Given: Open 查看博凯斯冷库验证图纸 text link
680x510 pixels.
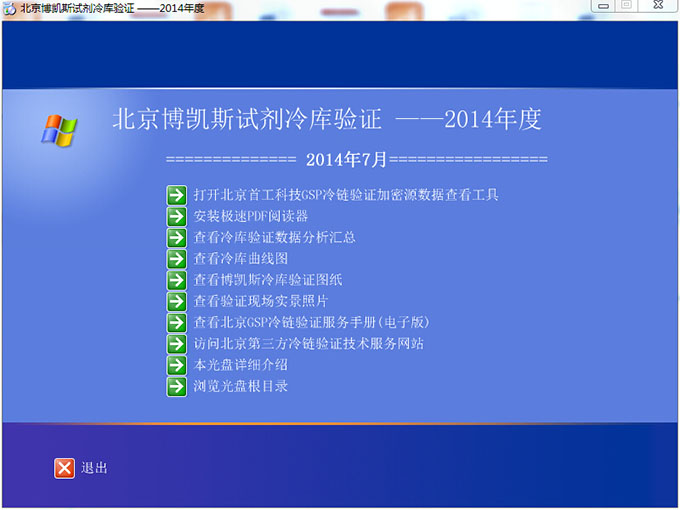Looking at the screenshot, I should pyautogui.click(x=268, y=280).
